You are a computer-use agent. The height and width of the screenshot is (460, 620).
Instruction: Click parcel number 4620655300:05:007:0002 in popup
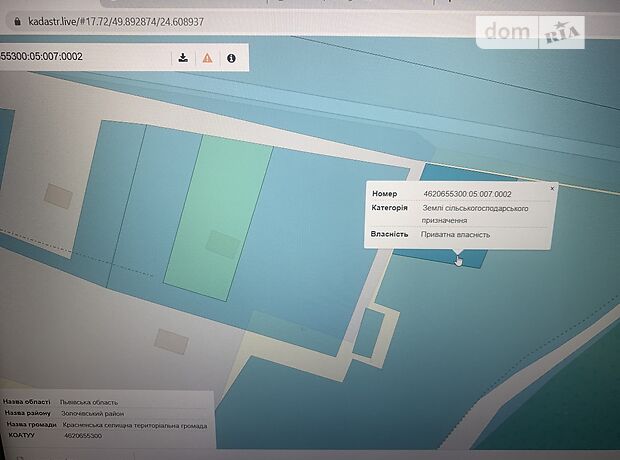(467, 194)
